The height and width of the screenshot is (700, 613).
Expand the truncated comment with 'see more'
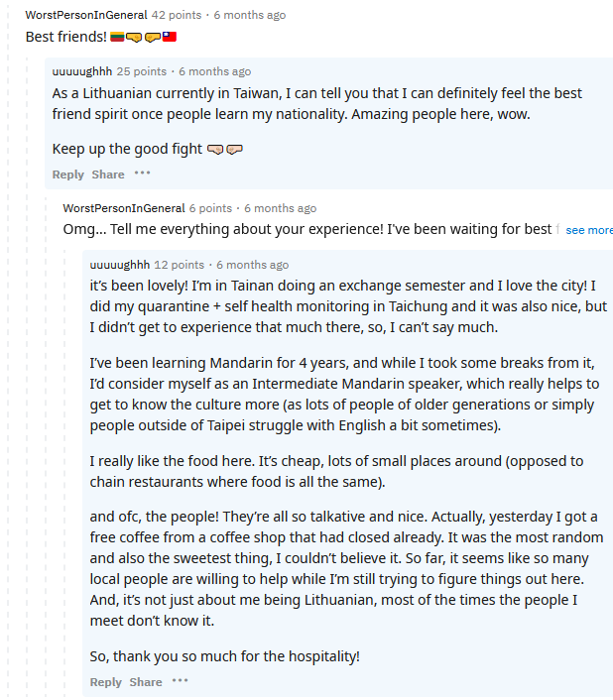click(x=589, y=230)
